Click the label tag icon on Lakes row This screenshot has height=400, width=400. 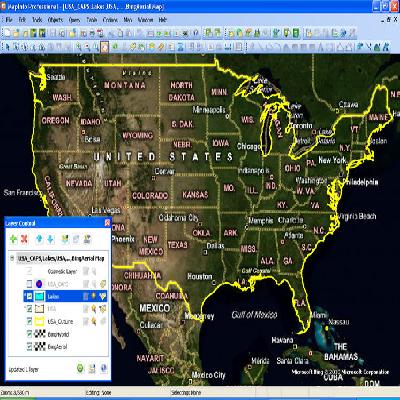click(103, 296)
